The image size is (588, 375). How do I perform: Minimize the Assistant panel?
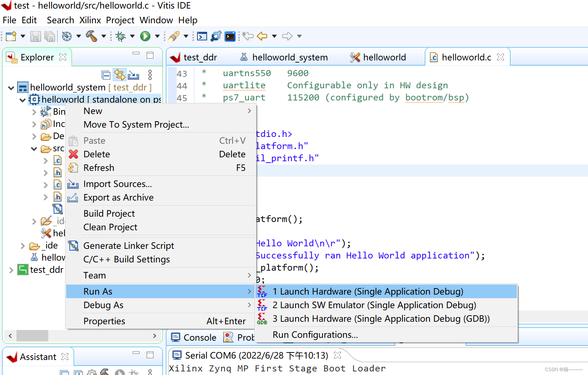(136, 353)
